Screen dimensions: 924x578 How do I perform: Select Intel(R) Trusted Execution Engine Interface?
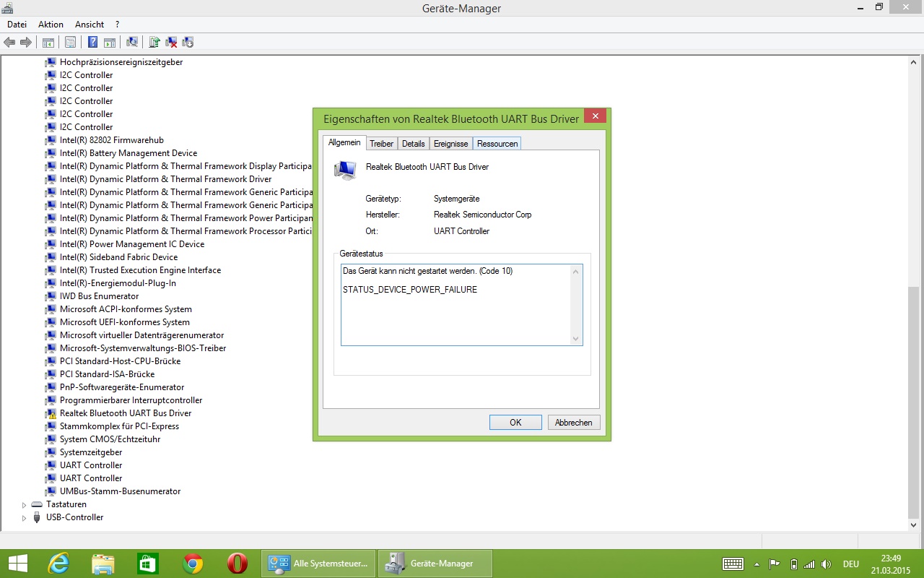pyautogui.click(x=140, y=270)
